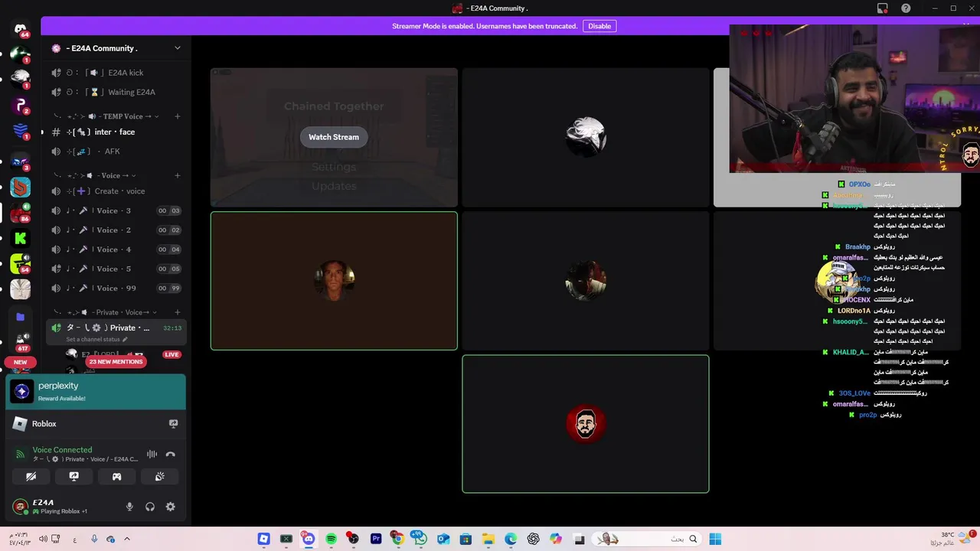Open User Settings gear
The image size is (980, 551).
click(x=171, y=507)
